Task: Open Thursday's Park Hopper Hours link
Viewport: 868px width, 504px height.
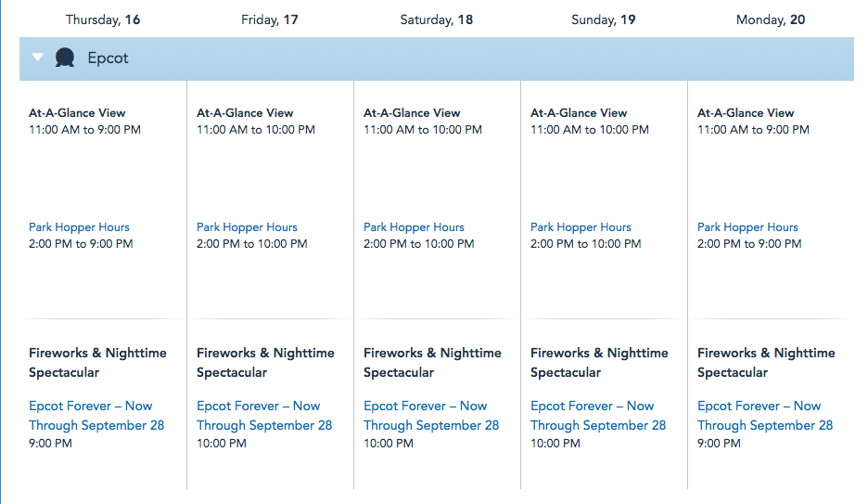Action: pyautogui.click(x=79, y=227)
